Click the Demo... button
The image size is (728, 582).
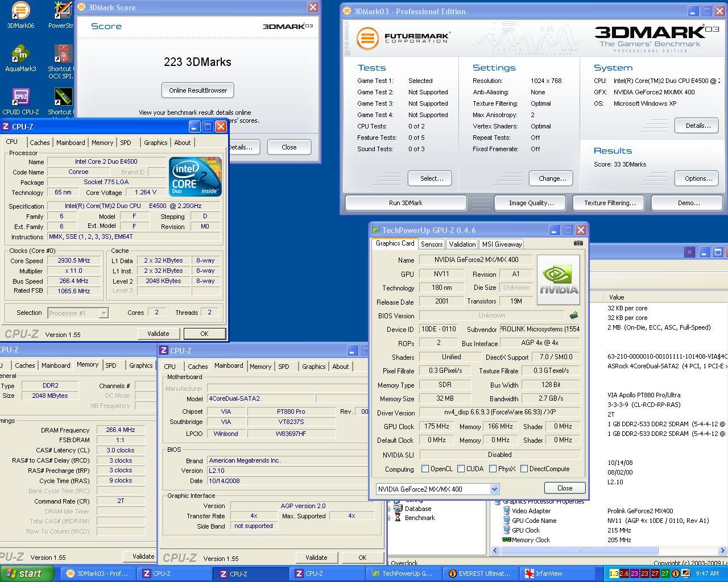tap(688, 203)
